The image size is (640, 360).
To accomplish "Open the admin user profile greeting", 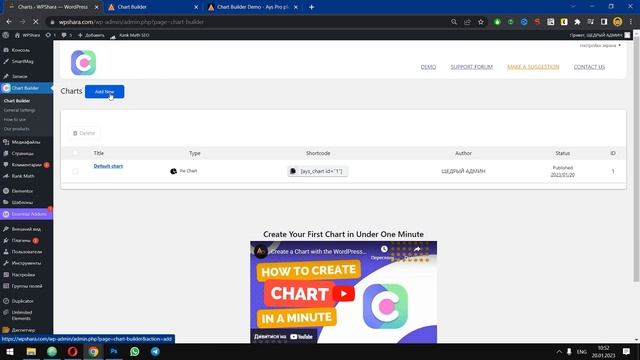I will (600, 35).
